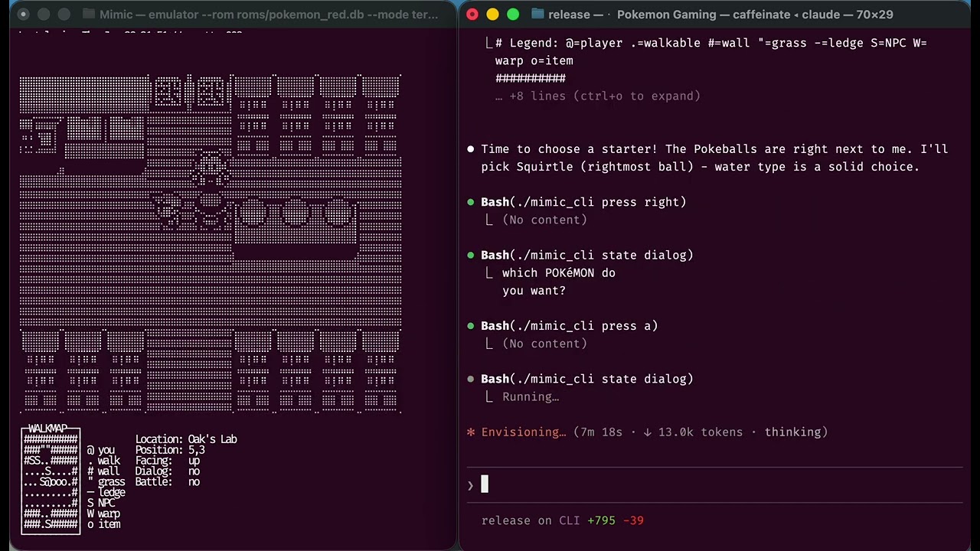Click the "you want?" output line
This screenshot has width=980, height=551.
[x=534, y=291]
